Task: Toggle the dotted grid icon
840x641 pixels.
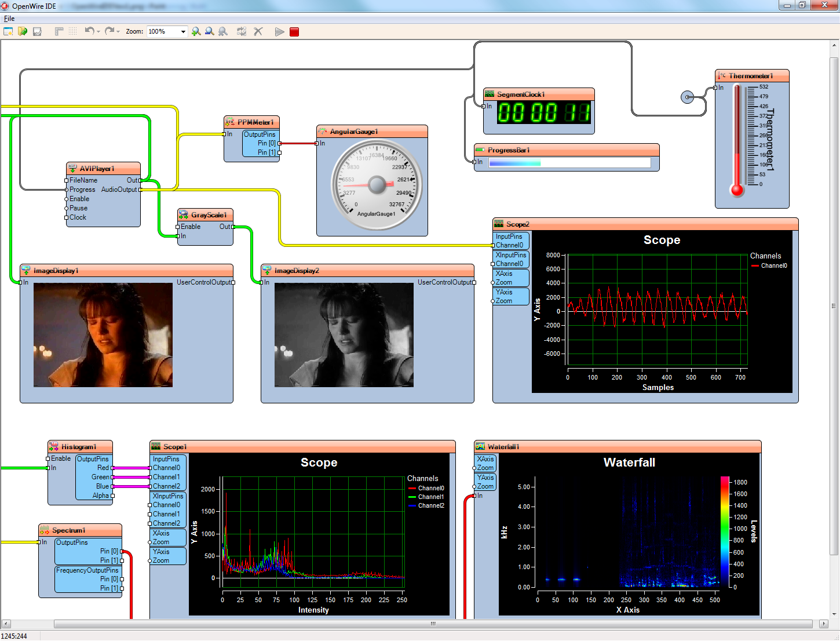Action: 73,31
